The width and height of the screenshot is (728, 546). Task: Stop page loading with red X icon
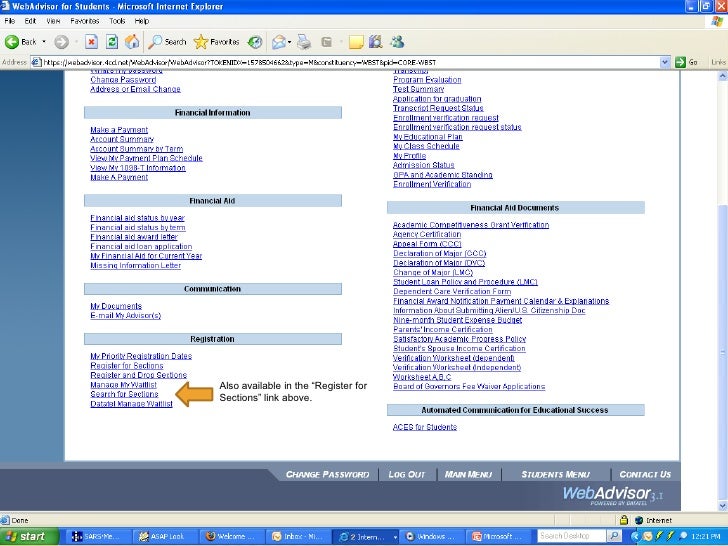pos(91,42)
